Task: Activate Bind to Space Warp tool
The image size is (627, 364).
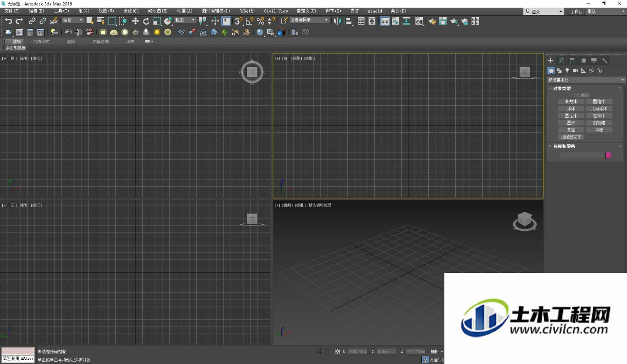Action: pos(54,21)
